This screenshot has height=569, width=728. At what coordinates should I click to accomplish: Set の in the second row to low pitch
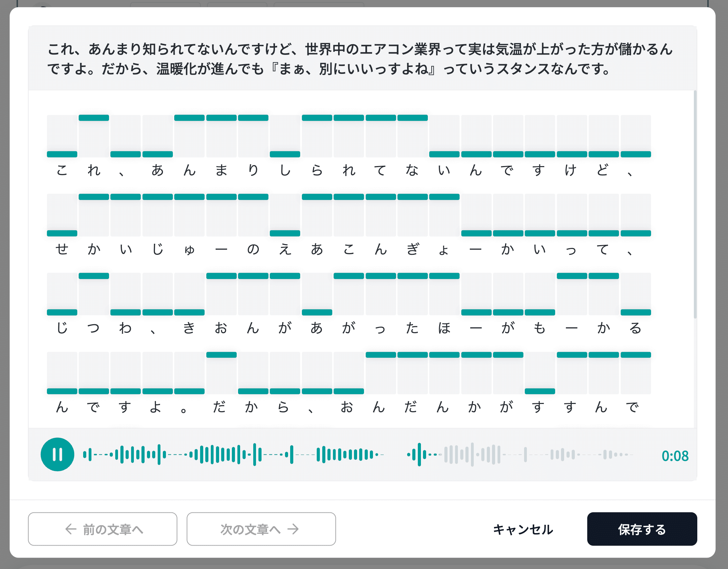(253, 233)
